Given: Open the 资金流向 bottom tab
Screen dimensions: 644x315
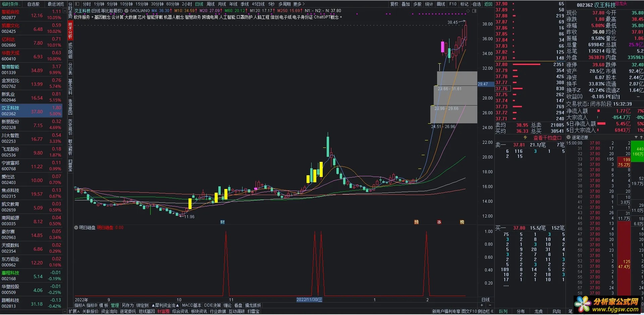Looking at the screenshot, I should coord(109,311).
